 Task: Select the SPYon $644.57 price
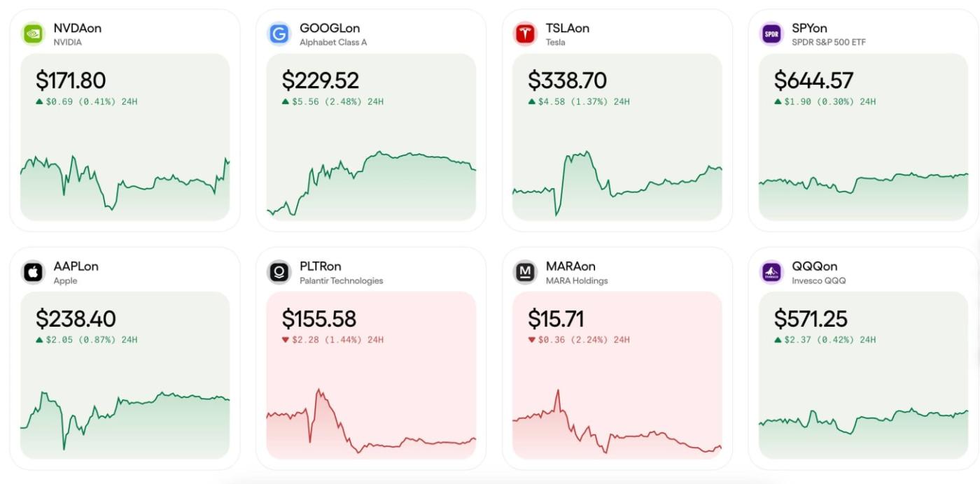pyautogui.click(x=814, y=80)
